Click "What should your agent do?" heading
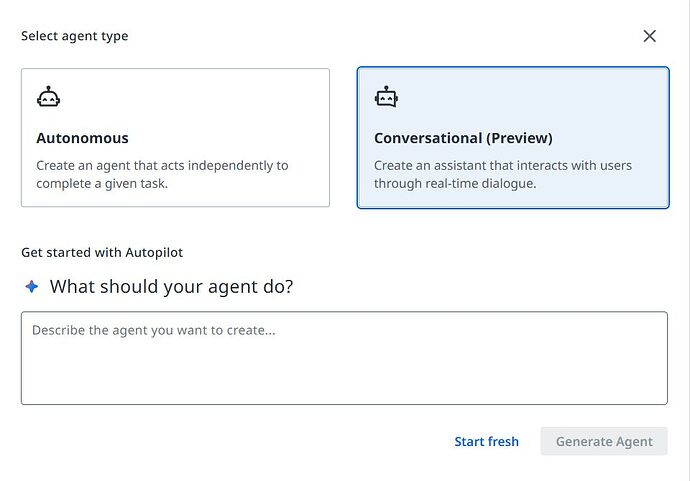Viewport: 690px width, 481px height. click(171, 287)
